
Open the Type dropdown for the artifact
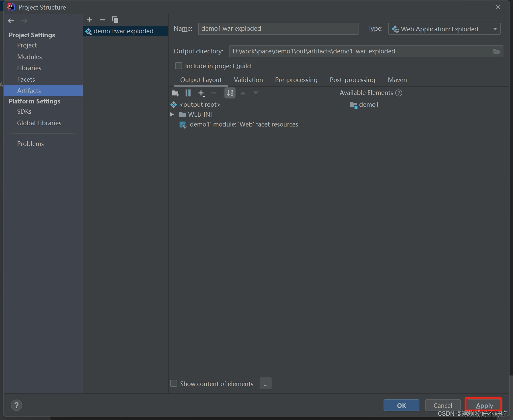tap(444, 29)
